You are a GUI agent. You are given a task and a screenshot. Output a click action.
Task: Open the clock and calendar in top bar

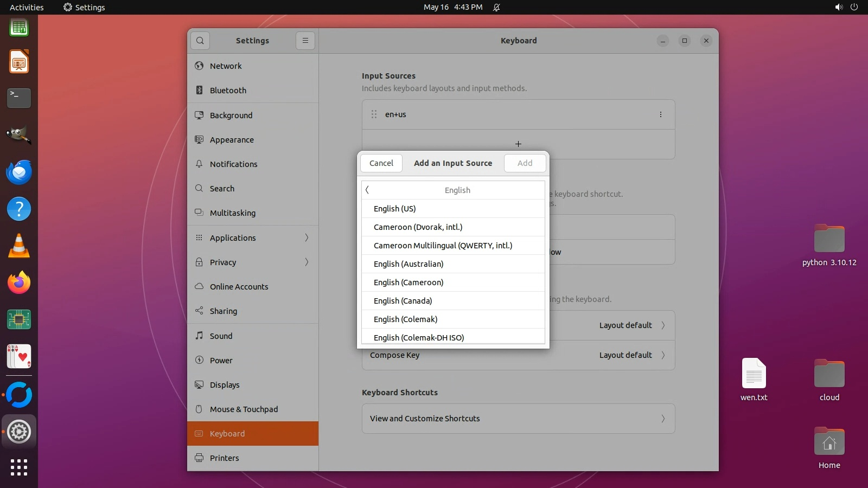[x=453, y=7]
